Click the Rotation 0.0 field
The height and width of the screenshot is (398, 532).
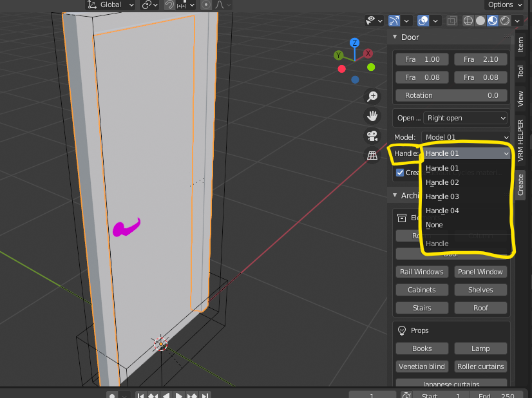coord(451,95)
